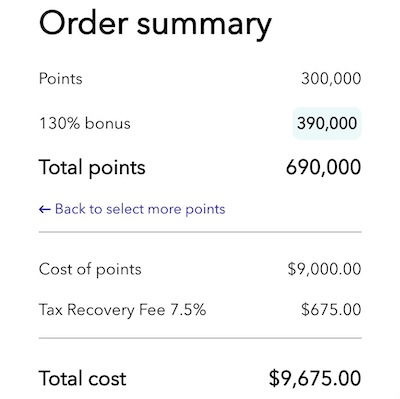400x399 pixels.
Task: Click the $9,675.00 total cost amount
Action: 315,379
